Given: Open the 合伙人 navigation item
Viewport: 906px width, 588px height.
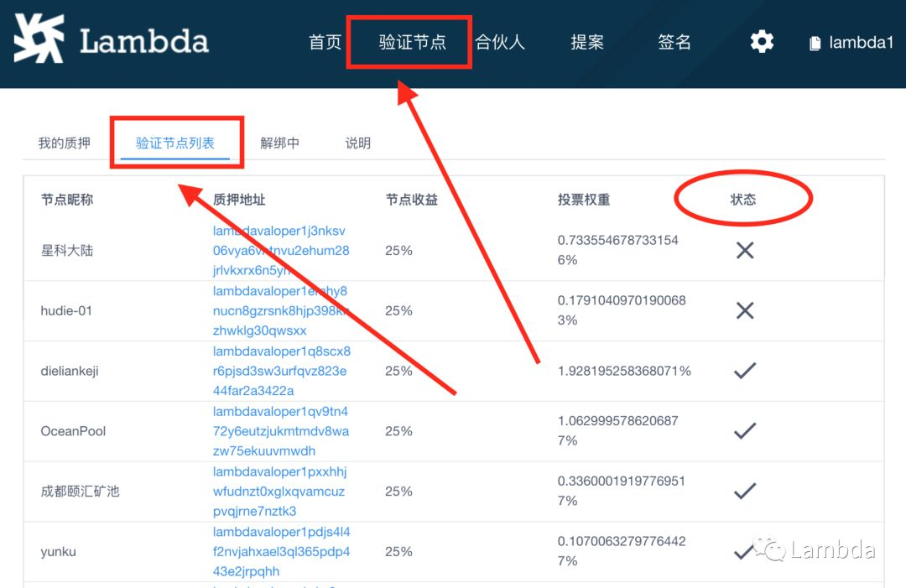Looking at the screenshot, I should [x=500, y=42].
